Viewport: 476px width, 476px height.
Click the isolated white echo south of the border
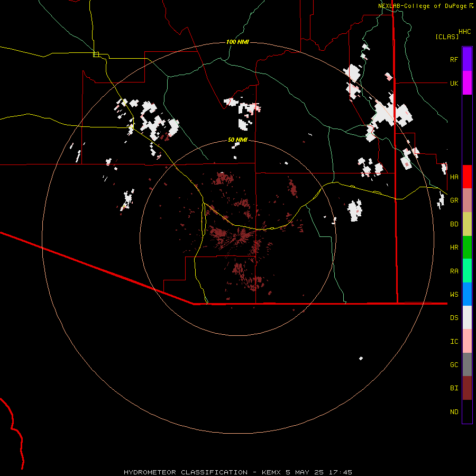click(361, 358)
